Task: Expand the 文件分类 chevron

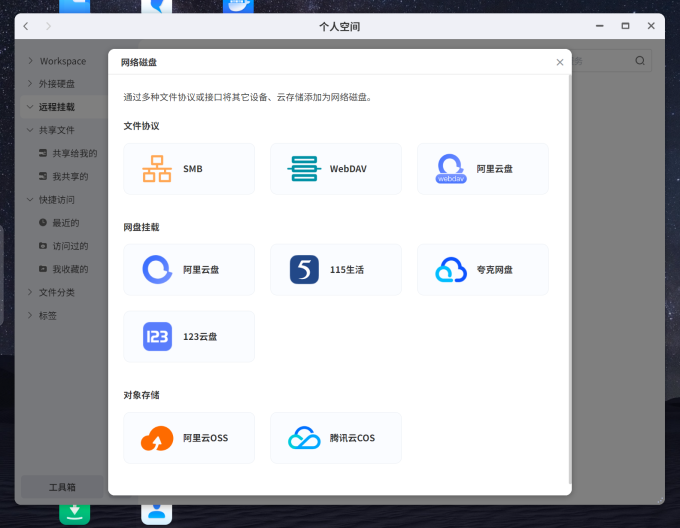Action: (x=30, y=292)
